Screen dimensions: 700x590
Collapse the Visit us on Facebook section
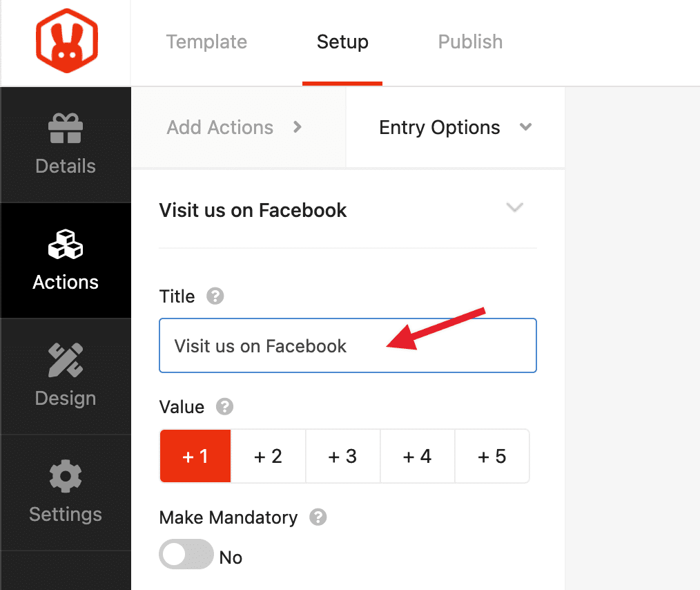coord(515,208)
